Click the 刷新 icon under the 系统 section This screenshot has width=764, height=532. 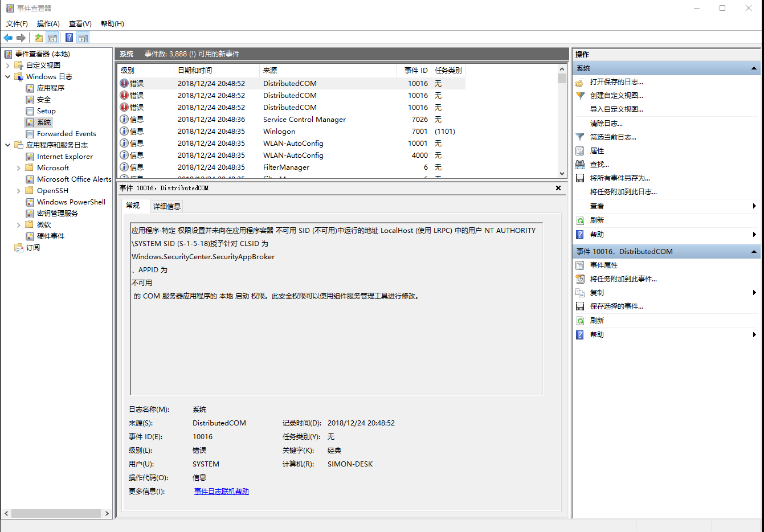tap(580, 220)
